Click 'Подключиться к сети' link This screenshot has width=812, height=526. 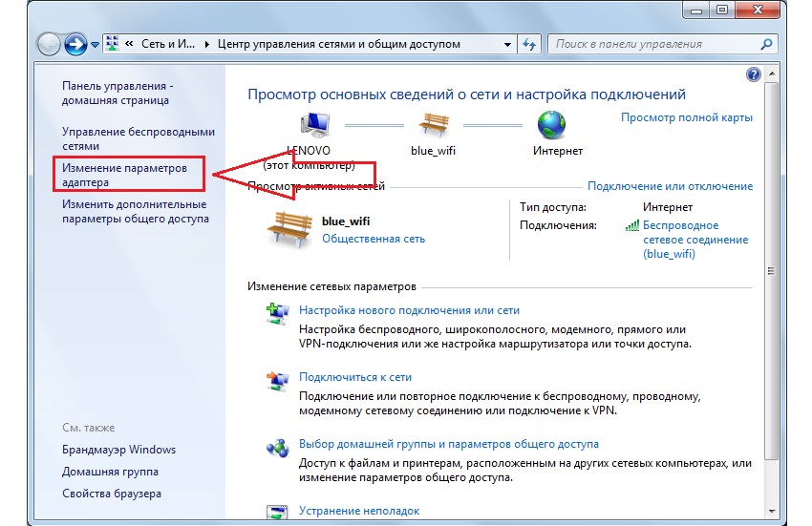pyautogui.click(x=355, y=377)
